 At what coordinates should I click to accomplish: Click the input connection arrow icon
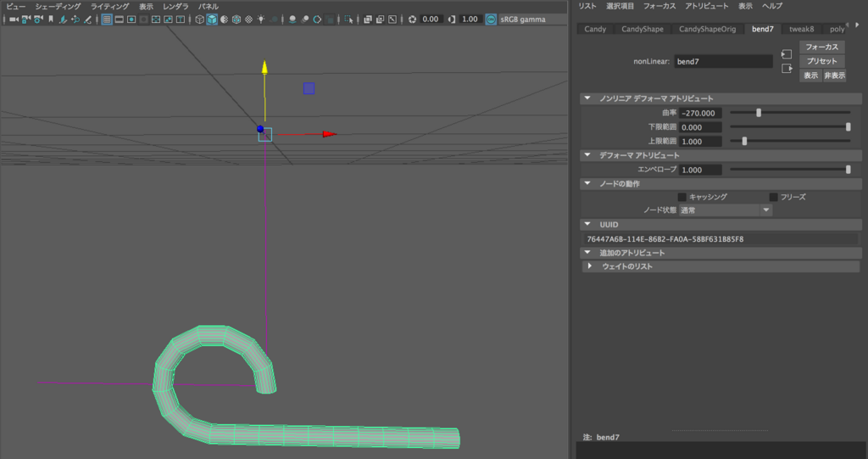(x=787, y=53)
